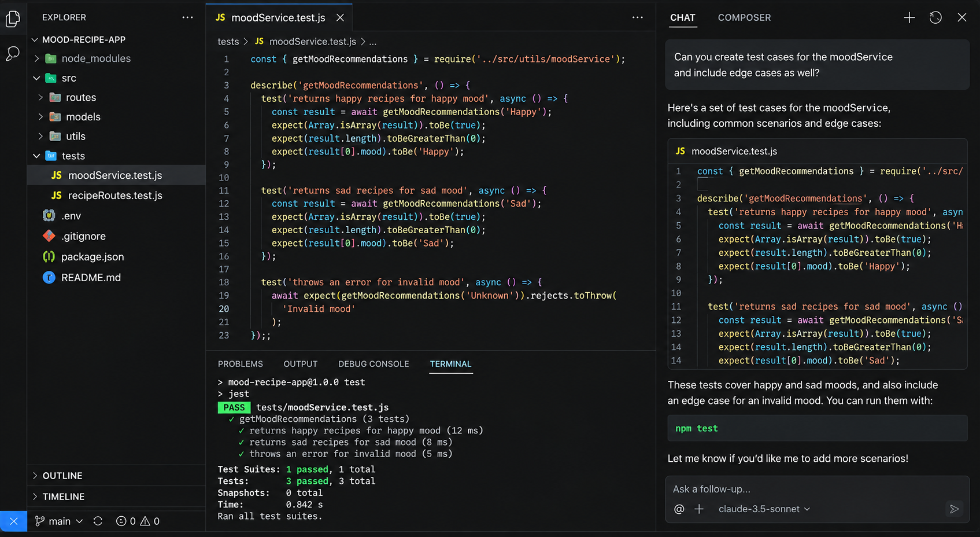Screen dimensions: 980x537
Task: Expand the utils folder chevron
Action: point(40,137)
